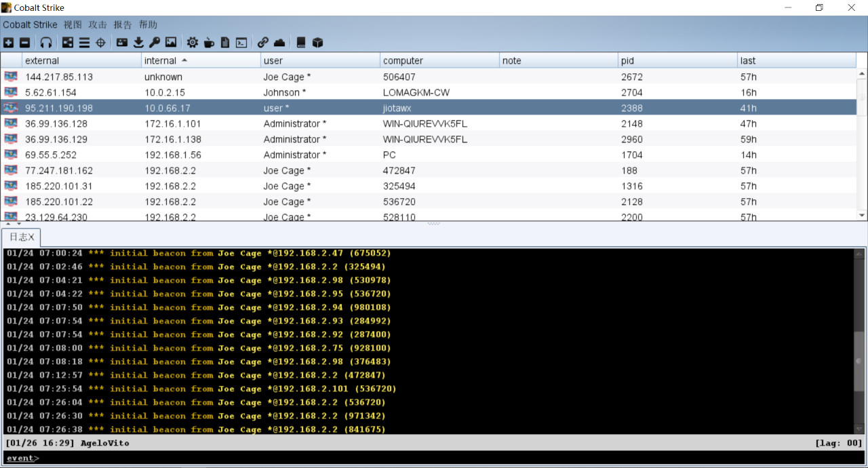Connect to a new team server (plus icon)
Screen dimensions: 868x468
pyautogui.click(x=8, y=43)
